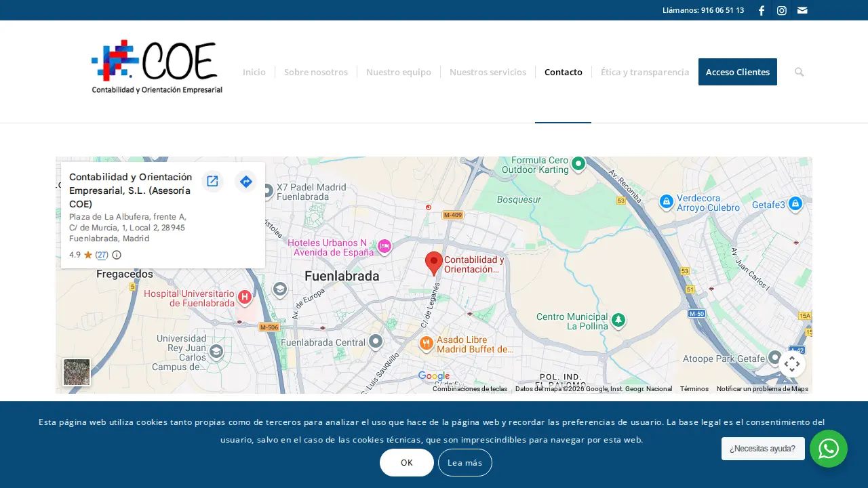Click the Llámanos phone number text
Screen dimensions: 868x488
pos(703,10)
